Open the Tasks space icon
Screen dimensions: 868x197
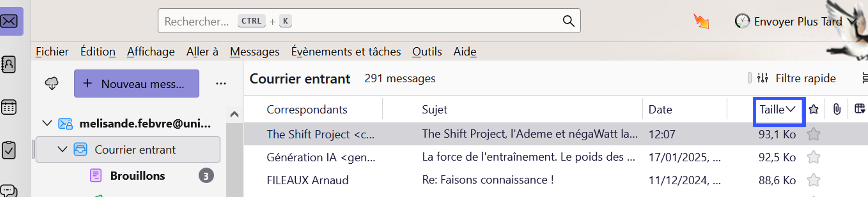(x=9, y=150)
